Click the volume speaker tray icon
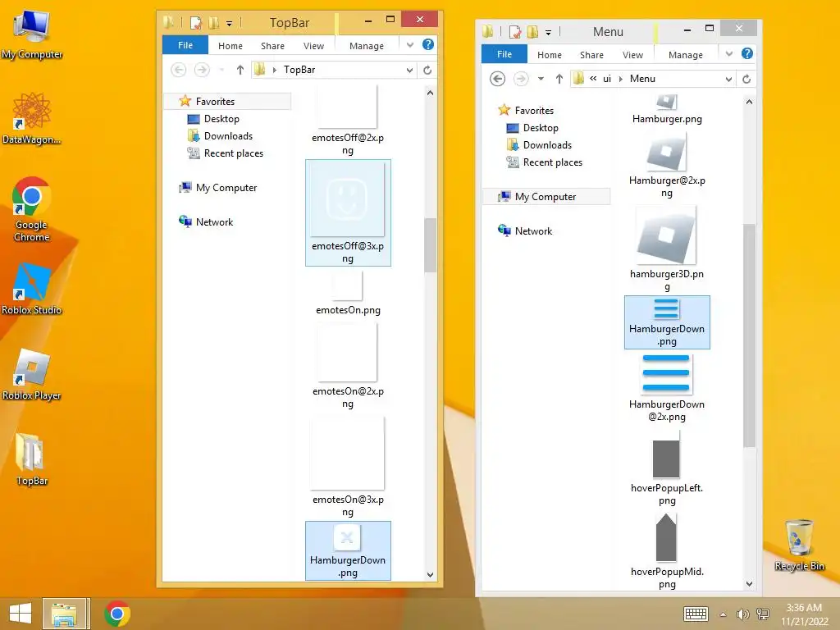The width and height of the screenshot is (840, 630). pyautogui.click(x=742, y=614)
